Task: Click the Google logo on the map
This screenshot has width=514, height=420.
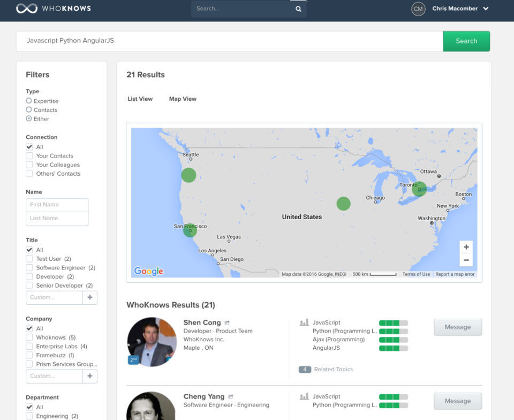Action: click(x=148, y=271)
